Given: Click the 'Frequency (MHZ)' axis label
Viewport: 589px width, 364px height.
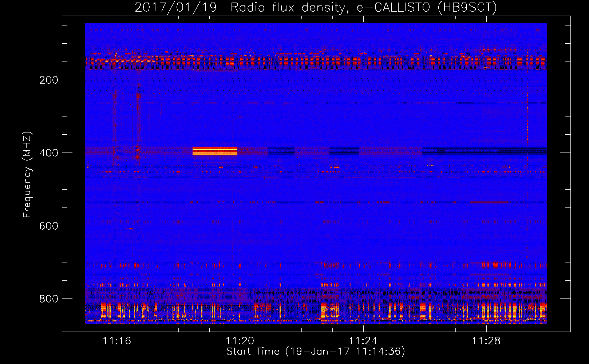Looking at the screenshot, I should pos(27,175).
